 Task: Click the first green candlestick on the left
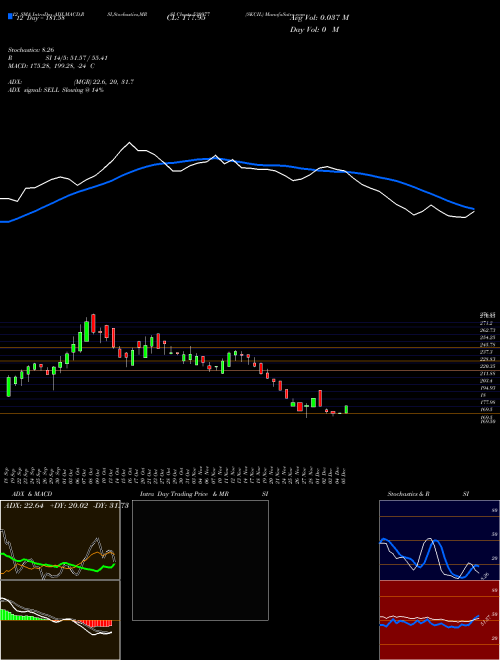8,386
